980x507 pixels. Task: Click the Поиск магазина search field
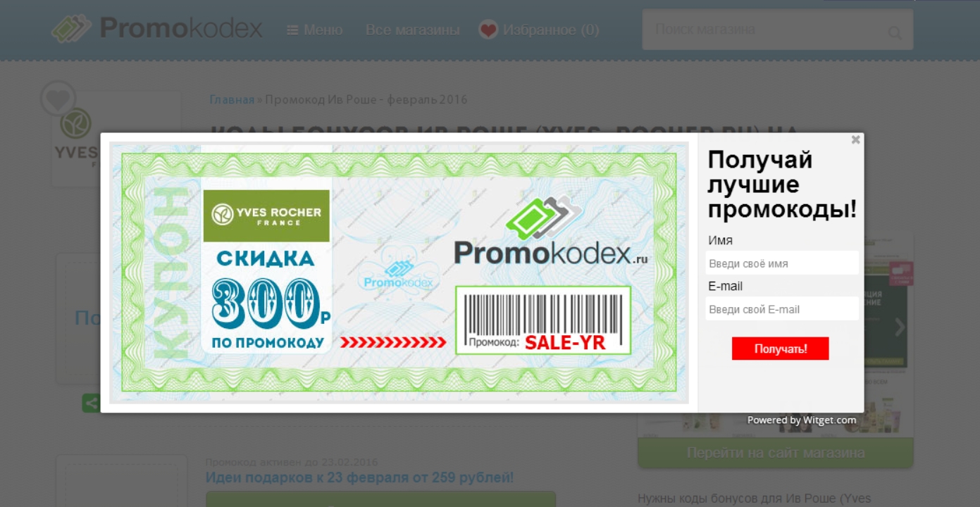[768, 30]
